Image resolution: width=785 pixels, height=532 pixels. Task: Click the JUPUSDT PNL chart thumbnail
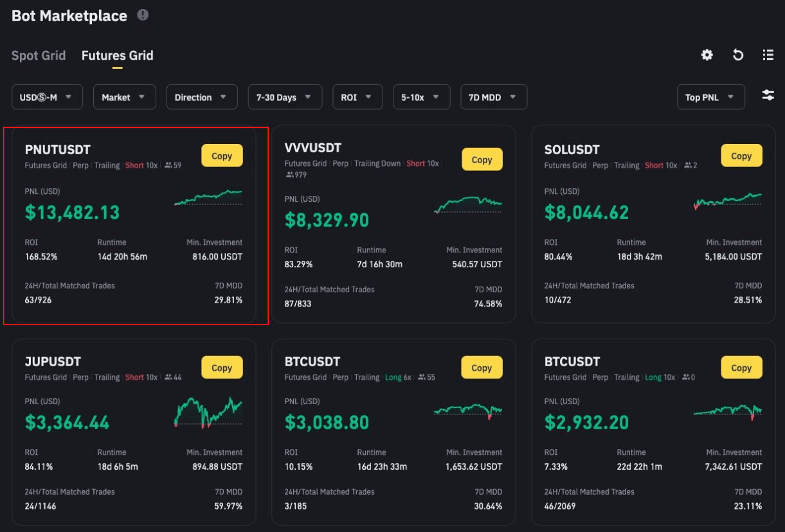coord(208,412)
